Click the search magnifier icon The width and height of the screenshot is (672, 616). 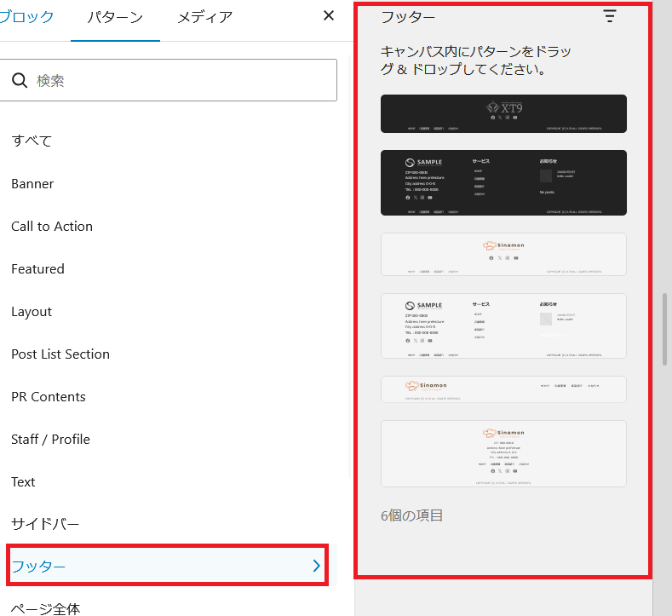click(x=20, y=81)
